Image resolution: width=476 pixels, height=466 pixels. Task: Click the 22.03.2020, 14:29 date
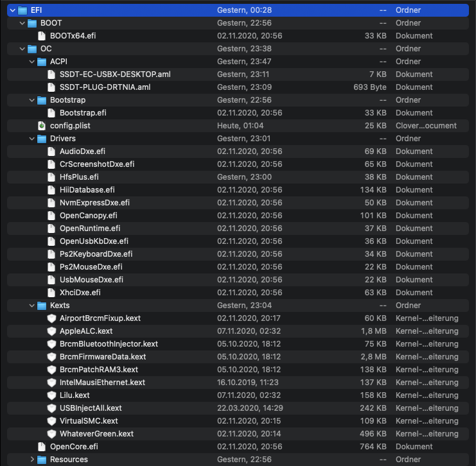(250, 408)
